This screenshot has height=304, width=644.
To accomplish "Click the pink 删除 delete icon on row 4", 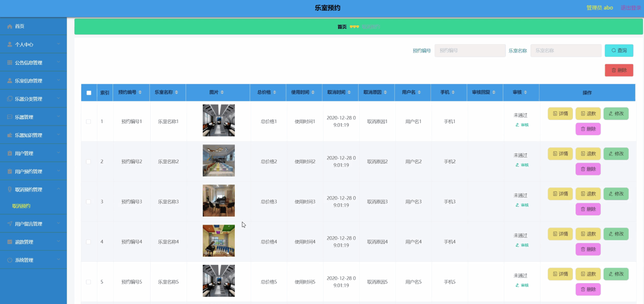I will [x=588, y=249].
